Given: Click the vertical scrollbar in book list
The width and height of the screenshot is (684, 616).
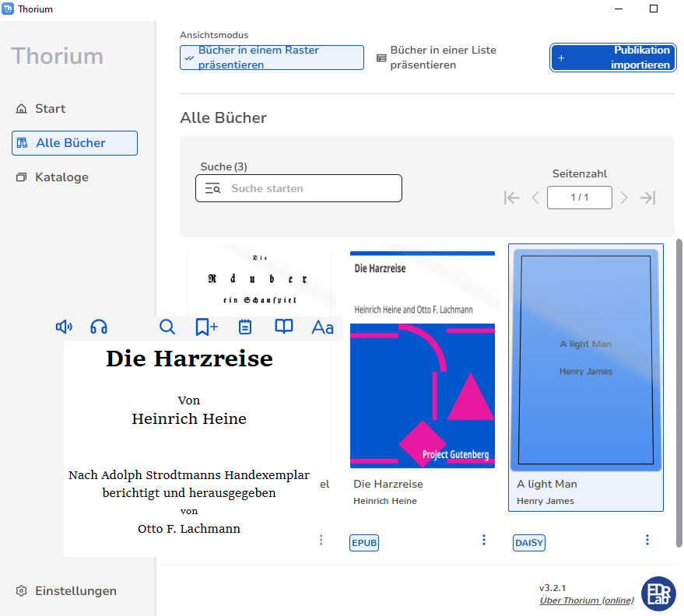Looking at the screenshot, I should (679, 389).
